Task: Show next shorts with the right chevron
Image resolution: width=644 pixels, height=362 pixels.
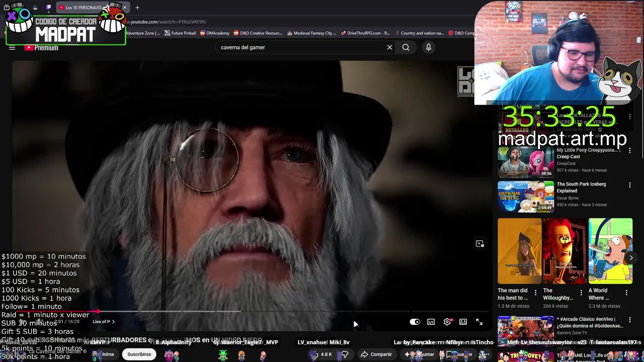Action: click(631, 258)
